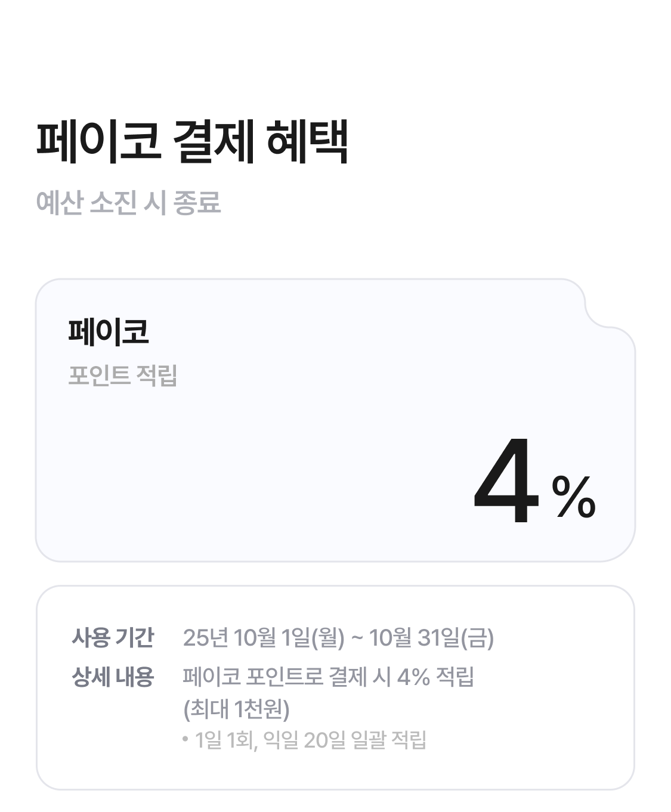Open the 페이코 benefit card heading
This screenshot has width=671, height=812.
point(108,331)
